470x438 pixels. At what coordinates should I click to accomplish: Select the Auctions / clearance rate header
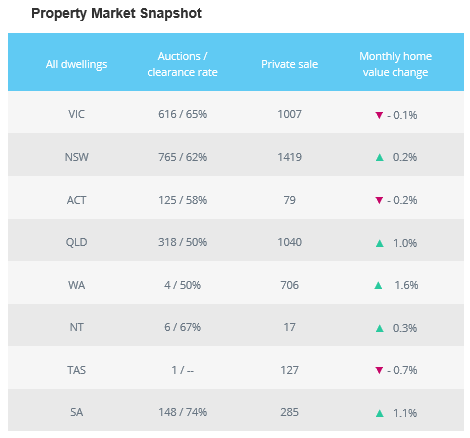[x=182, y=64]
